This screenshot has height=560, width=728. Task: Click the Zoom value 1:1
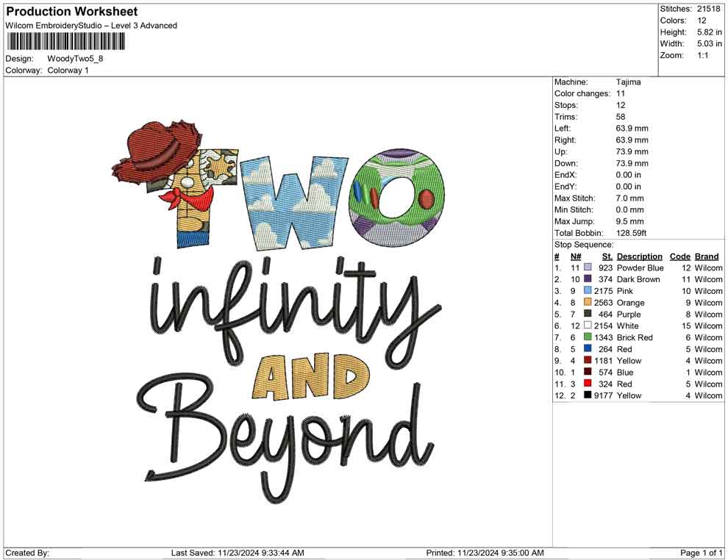click(x=702, y=55)
